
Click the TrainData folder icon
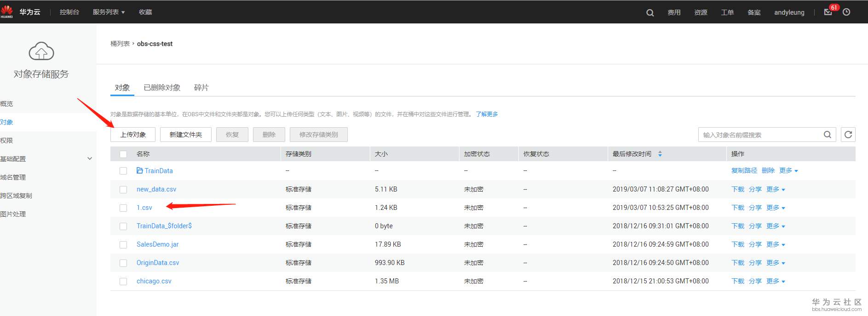pyautogui.click(x=140, y=170)
